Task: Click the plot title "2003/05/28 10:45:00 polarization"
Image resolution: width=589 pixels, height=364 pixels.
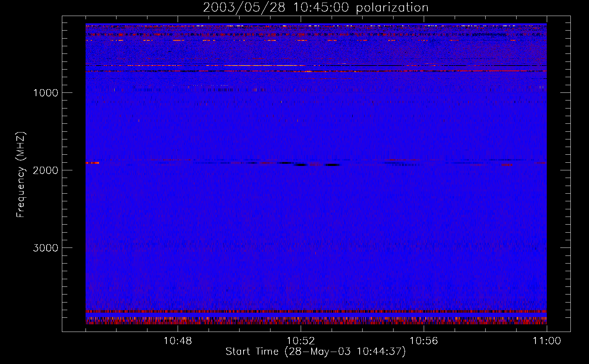Action: pos(316,8)
